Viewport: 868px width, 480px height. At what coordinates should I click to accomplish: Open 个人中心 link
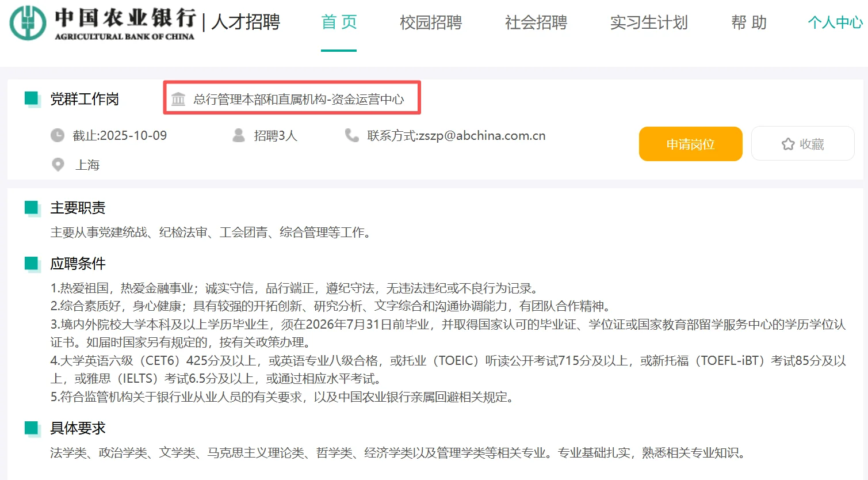[x=835, y=22]
